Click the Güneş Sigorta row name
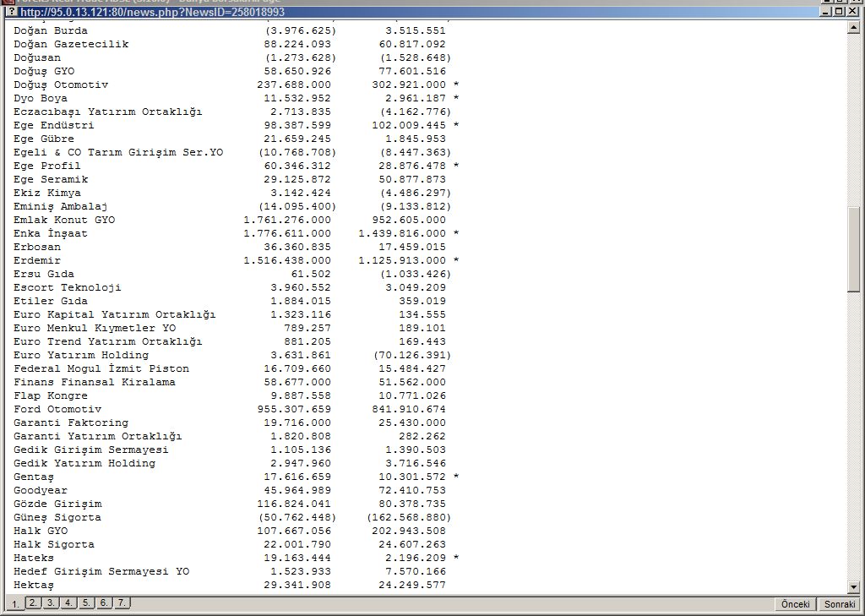The image size is (865, 616). [58, 518]
